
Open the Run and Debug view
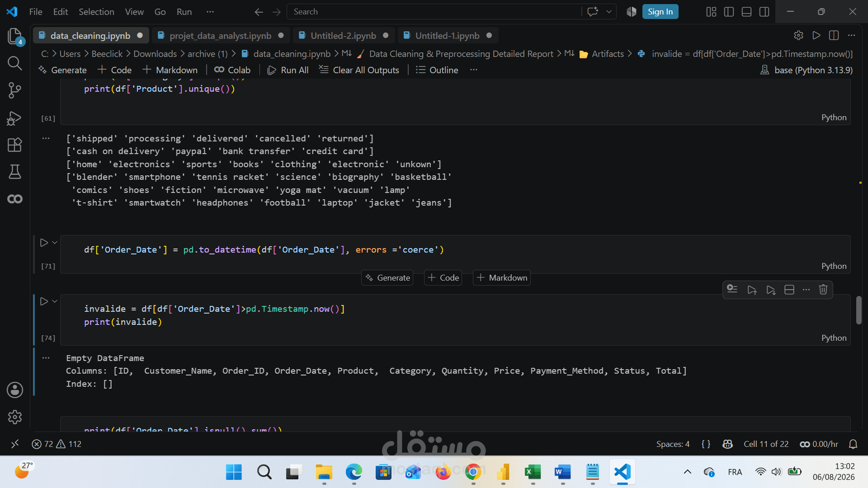coord(15,118)
